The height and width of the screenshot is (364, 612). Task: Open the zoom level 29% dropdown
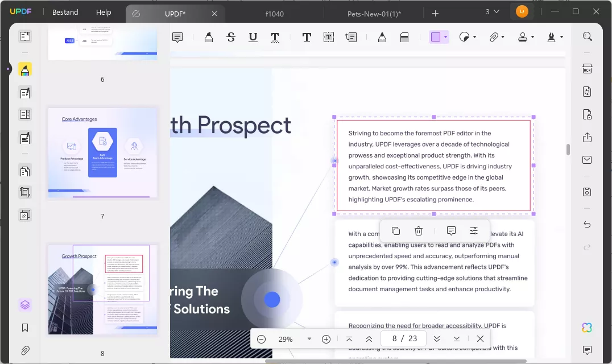point(309,339)
